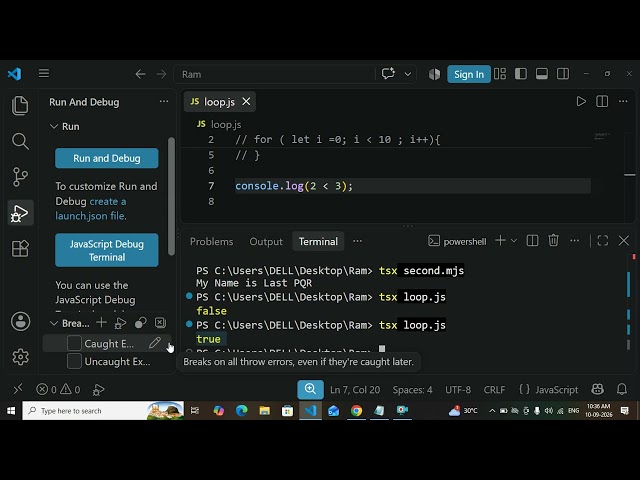Screen dimensions: 640x480
Task: Open the hamburger application menu
Action: [x=44, y=73]
